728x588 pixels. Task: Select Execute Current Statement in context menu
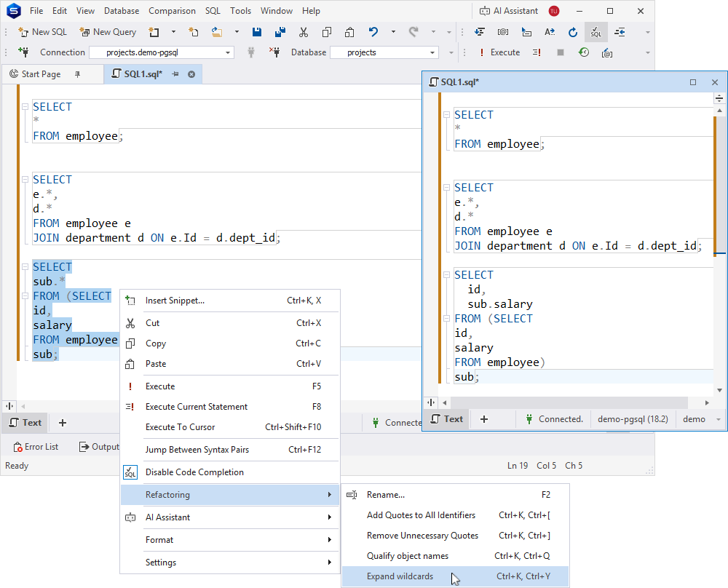pyautogui.click(x=230, y=407)
